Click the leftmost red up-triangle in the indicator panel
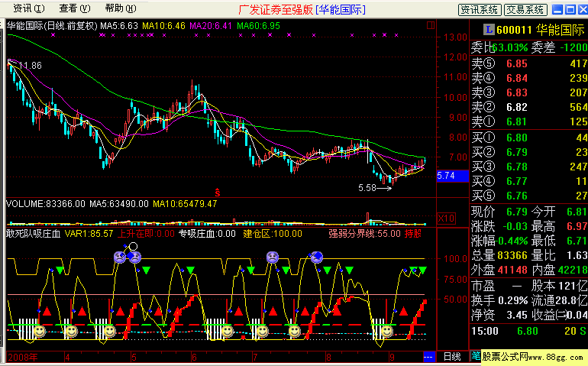This screenshot has width=588, height=366. (x=47, y=311)
